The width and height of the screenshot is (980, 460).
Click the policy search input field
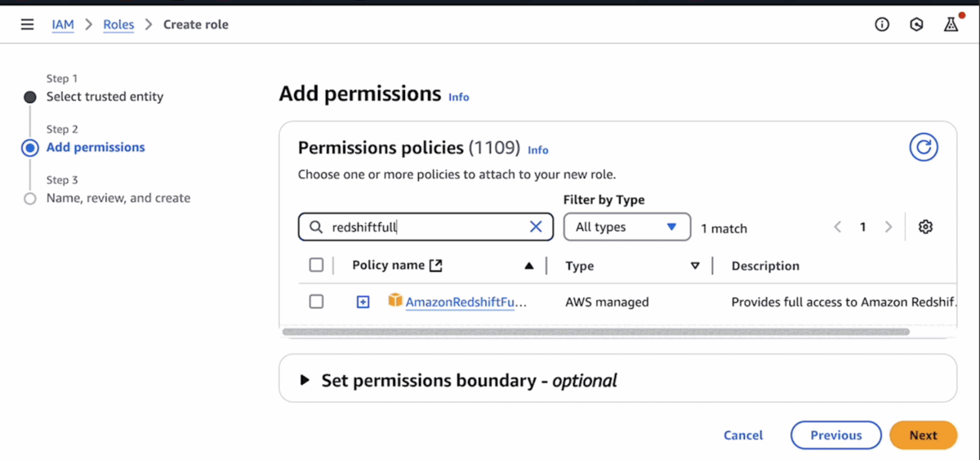pyautogui.click(x=425, y=227)
